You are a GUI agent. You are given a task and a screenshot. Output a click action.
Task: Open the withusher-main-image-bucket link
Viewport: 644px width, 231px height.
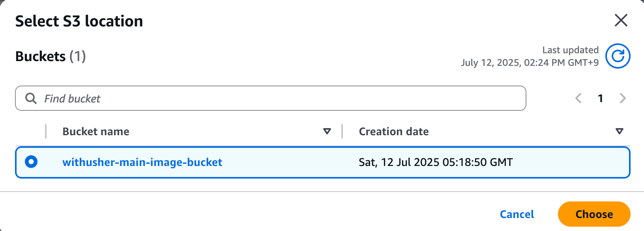(142, 162)
